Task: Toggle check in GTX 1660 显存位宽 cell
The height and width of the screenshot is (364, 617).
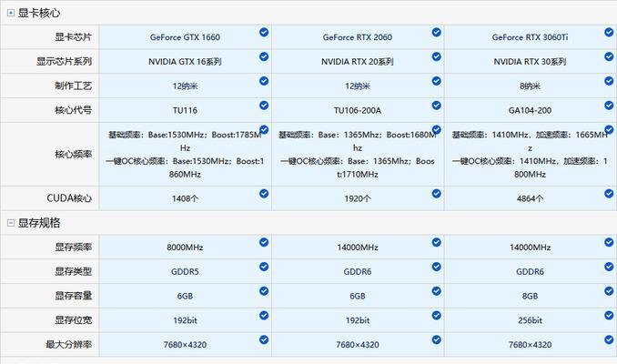Action: pos(264,316)
